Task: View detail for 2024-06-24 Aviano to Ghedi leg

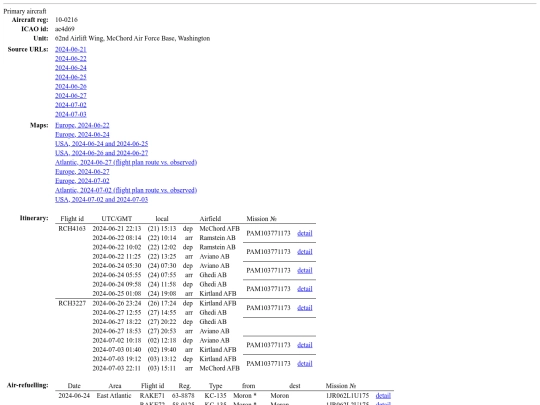Action: tap(305, 270)
